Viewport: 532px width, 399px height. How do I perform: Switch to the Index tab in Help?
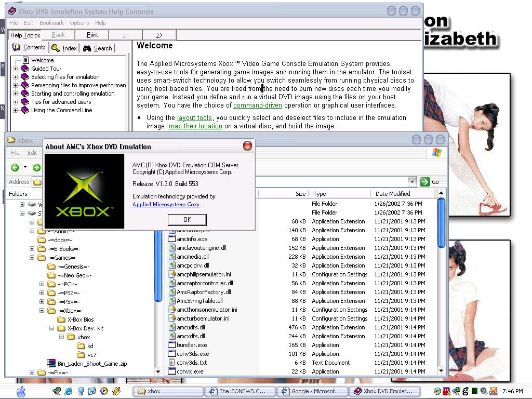click(64, 48)
